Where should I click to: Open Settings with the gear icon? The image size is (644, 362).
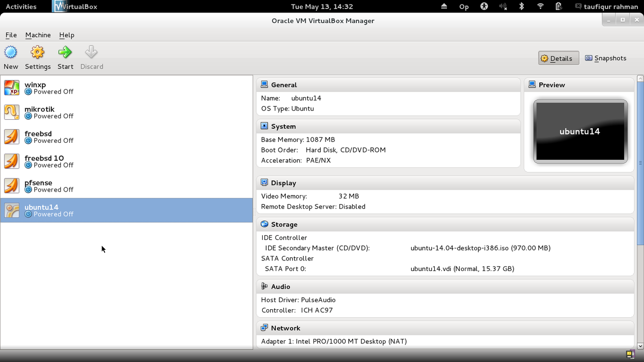point(38,52)
